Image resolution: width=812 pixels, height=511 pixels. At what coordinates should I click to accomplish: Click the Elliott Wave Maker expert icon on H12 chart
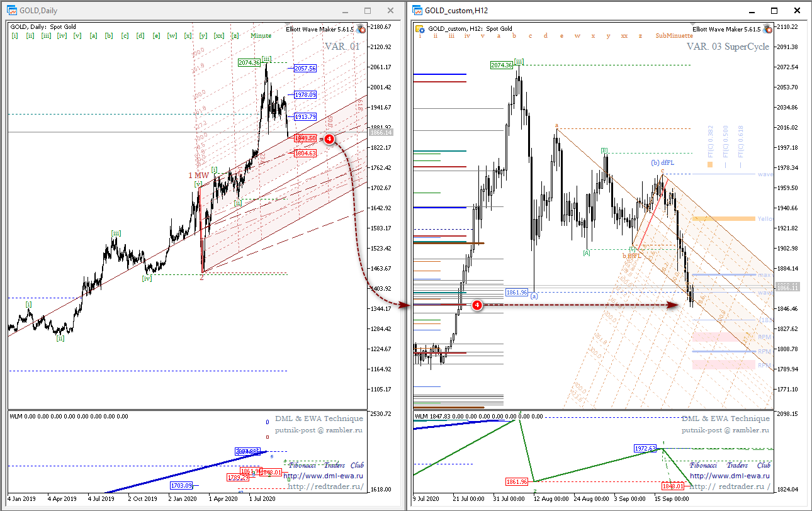coord(767,29)
